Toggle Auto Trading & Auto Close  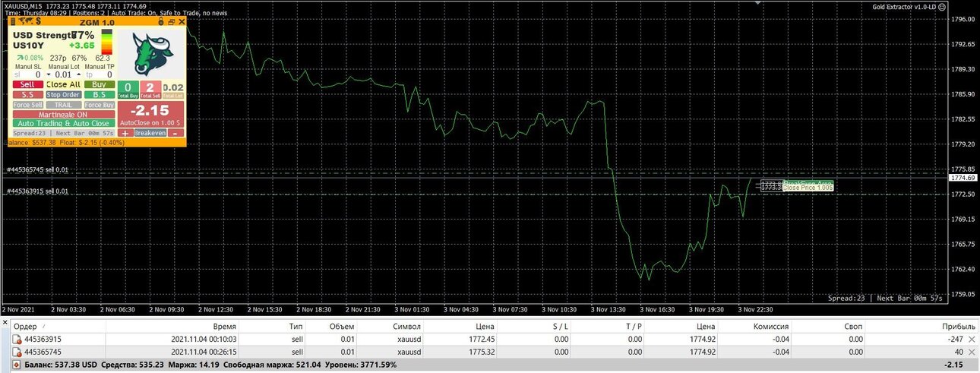[64, 123]
